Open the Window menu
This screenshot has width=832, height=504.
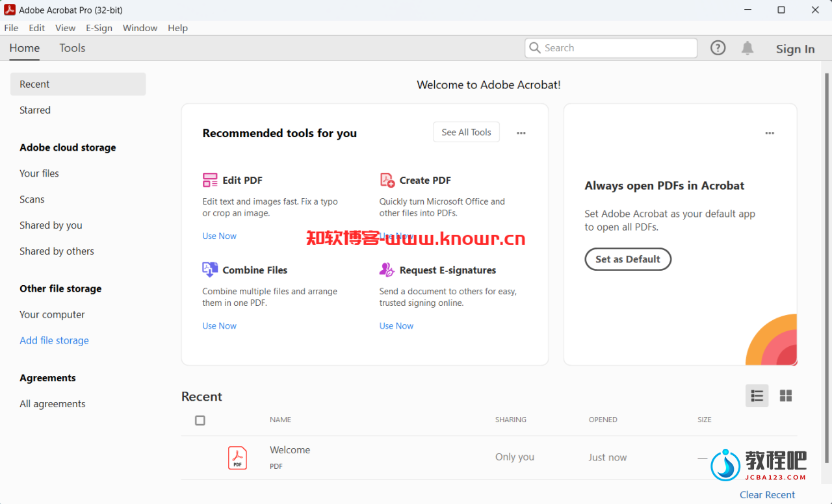(x=140, y=28)
